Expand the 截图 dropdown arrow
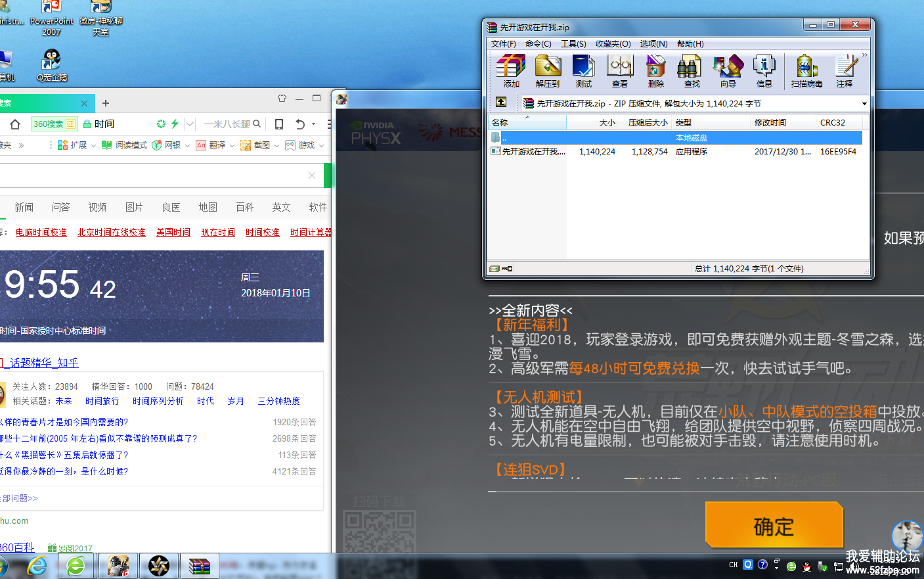Image resolution: width=924 pixels, height=579 pixels. pos(276,145)
